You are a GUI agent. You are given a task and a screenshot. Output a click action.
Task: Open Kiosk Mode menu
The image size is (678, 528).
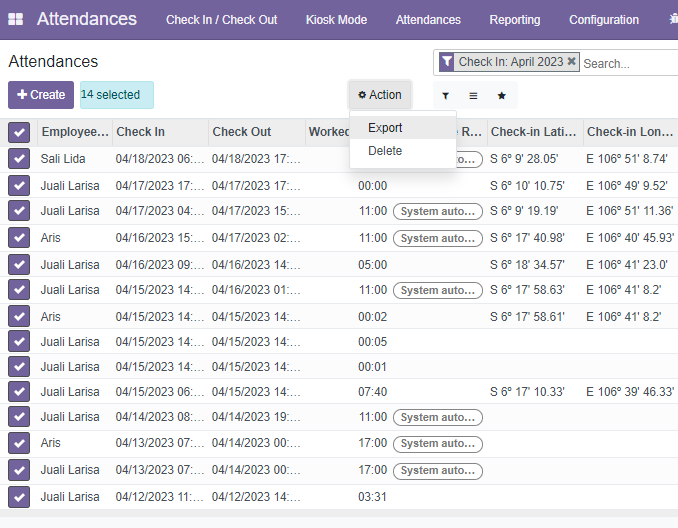coord(336,19)
